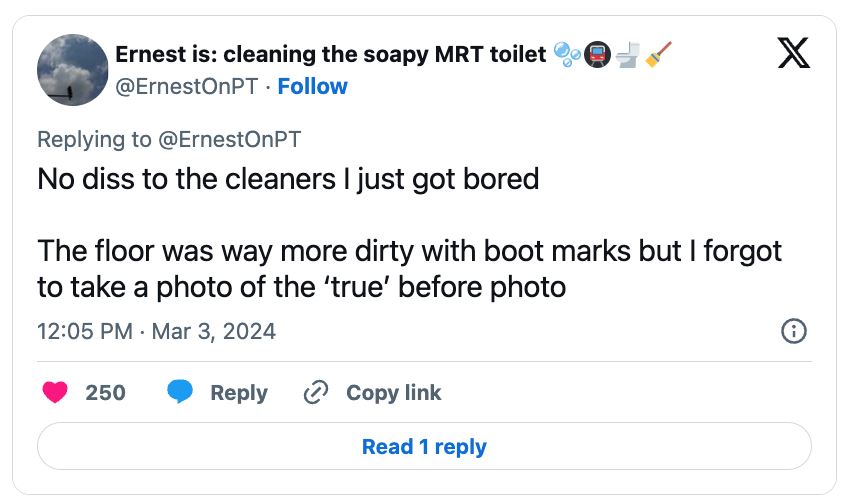
Task: Click the chain link copy icon
Action: (316, 393)
